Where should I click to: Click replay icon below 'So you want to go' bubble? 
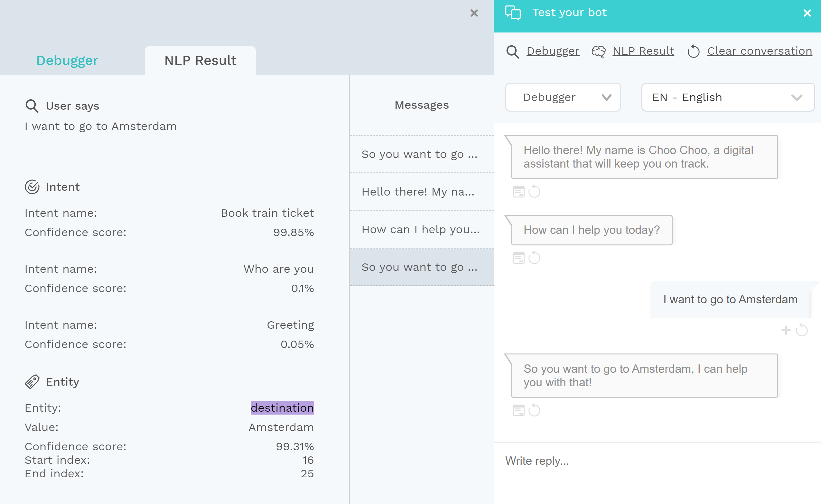click(535, 410)
